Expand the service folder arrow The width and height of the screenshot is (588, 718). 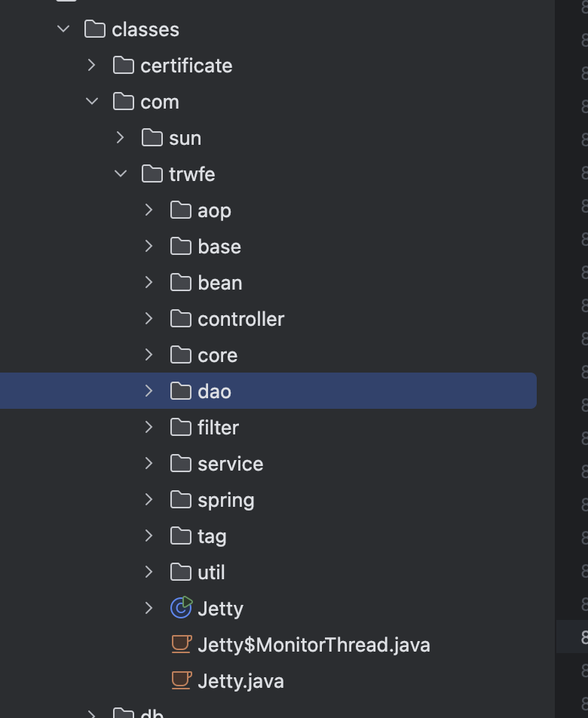click(x=149, y=463)
